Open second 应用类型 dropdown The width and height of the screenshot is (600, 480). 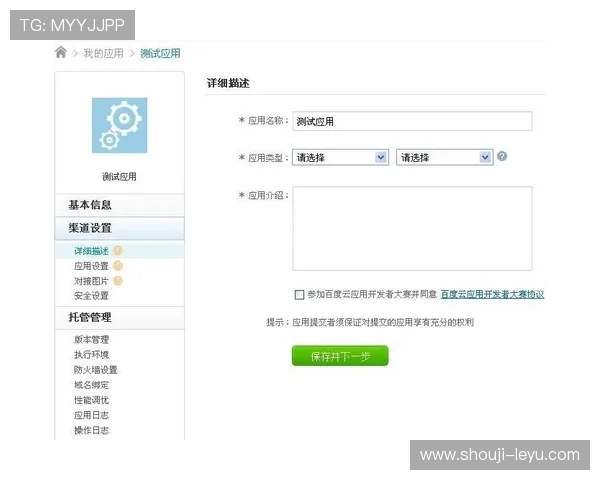point(445,157)
